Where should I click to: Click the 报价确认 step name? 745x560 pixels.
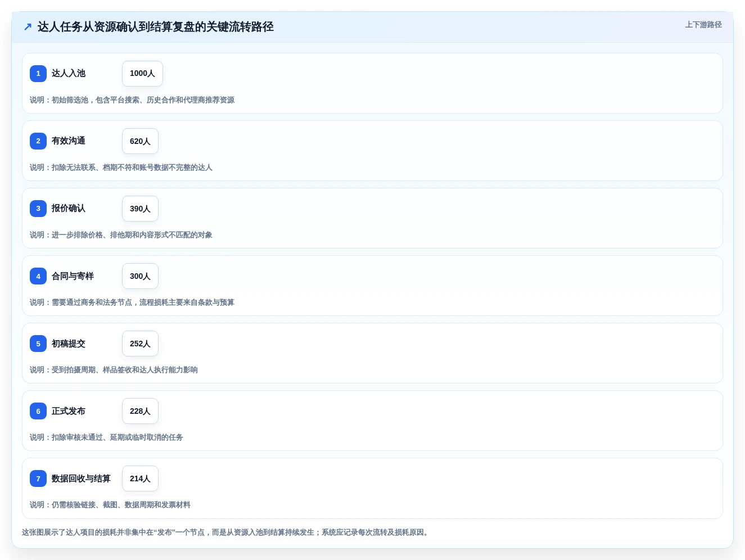69,209
